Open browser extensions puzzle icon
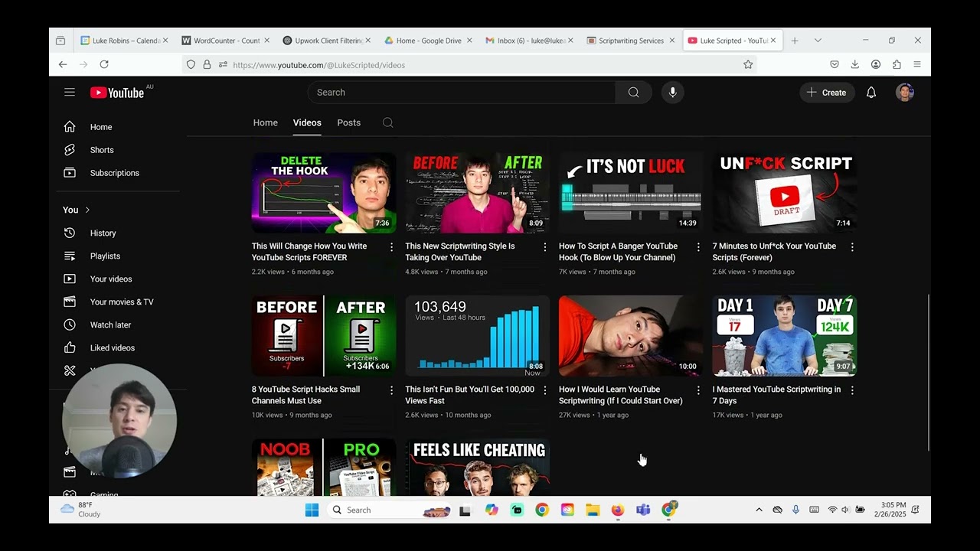 point(897,65)
